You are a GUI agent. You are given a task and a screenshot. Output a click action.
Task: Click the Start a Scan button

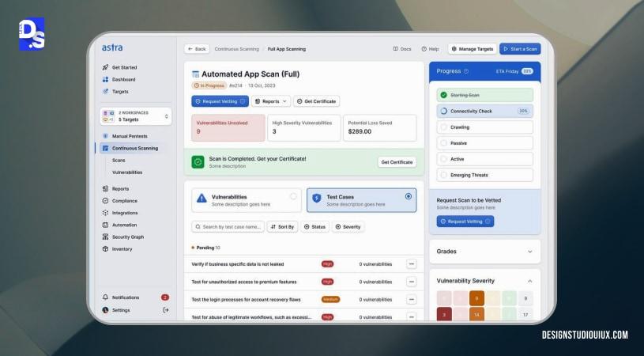pos(520,49)
